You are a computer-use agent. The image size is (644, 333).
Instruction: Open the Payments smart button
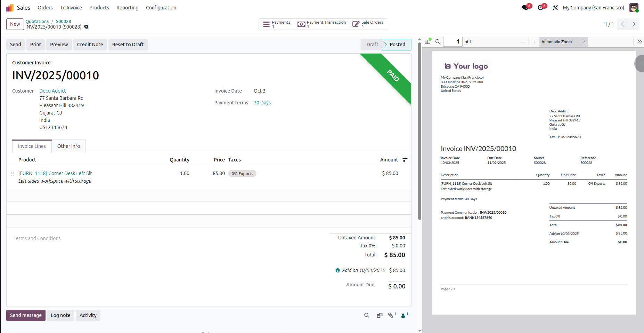[277, 24]
